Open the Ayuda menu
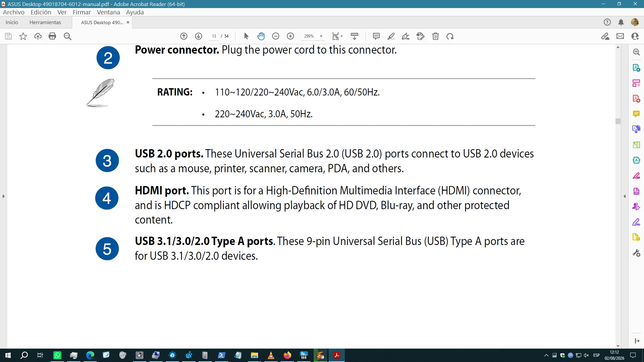The width and height of the screenshot is (644, 362). pos(135,12)
